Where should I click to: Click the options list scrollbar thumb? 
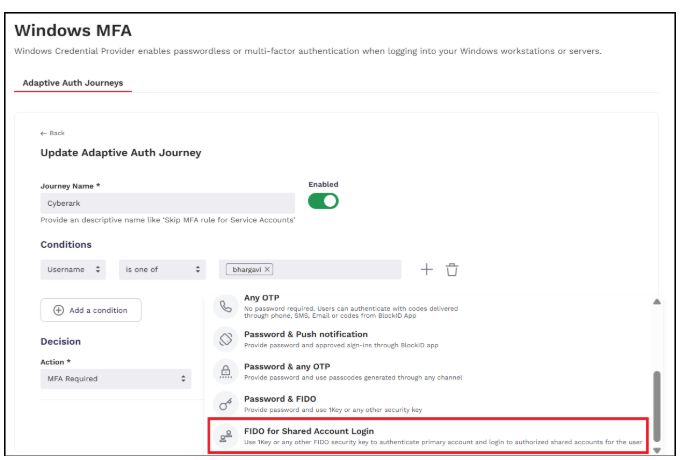point(656,405)
